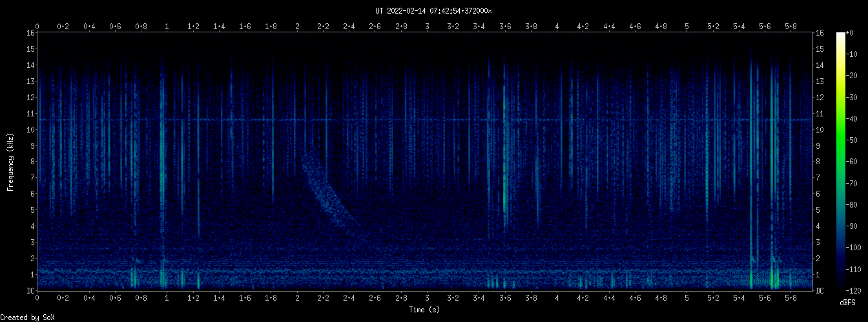The height and width of the screenshot is (322, 868).
Task: Click the "DC" label on the left frequency axis
Action: pos(30,290)
